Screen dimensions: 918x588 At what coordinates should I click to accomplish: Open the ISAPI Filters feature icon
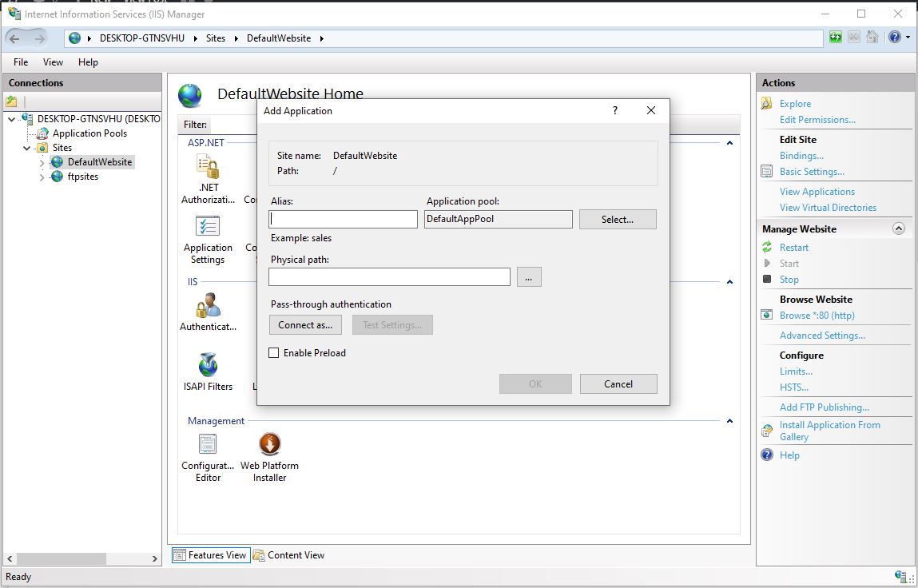(x=208, y=366)
